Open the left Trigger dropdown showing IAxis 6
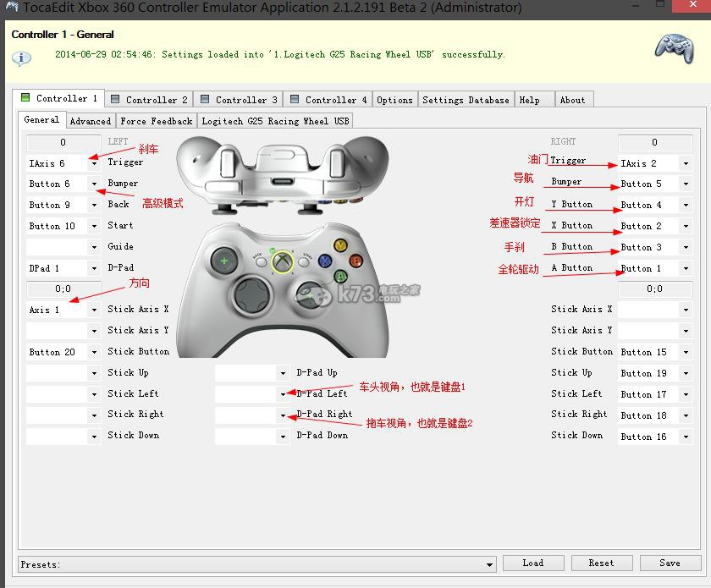The height and width of the screenshot is (588, 711). pyautogui.click(x=94, y=163)
